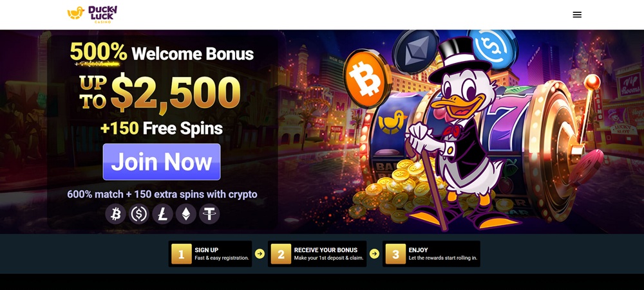Click the 600% match crypto offer text
644x290 pixels.
click(x=162, y=194)
